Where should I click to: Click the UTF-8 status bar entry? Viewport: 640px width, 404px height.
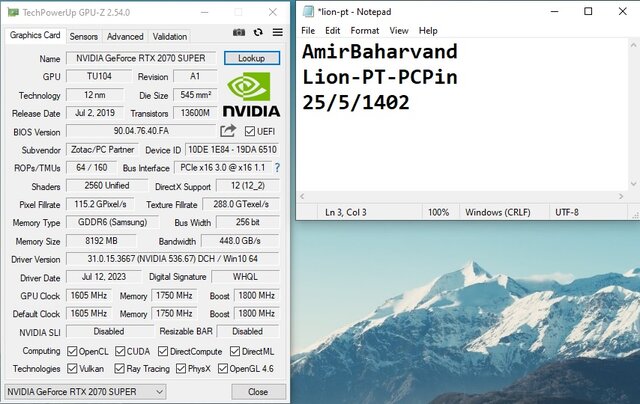tap(567, 212)
